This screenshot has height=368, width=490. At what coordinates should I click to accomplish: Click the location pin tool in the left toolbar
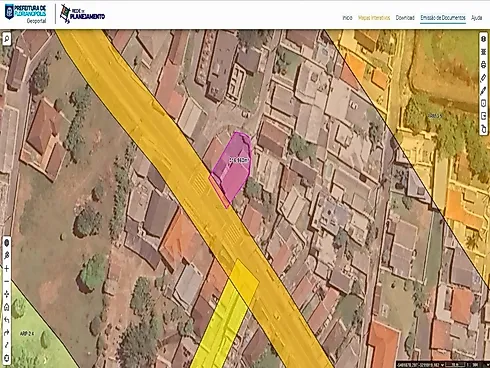(x=6, y=256)
